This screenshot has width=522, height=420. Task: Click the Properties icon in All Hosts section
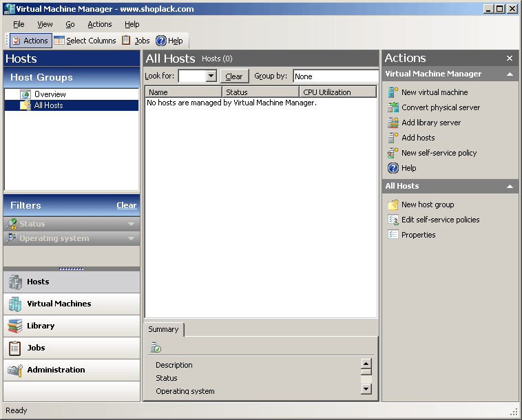[x=393, y=235]
